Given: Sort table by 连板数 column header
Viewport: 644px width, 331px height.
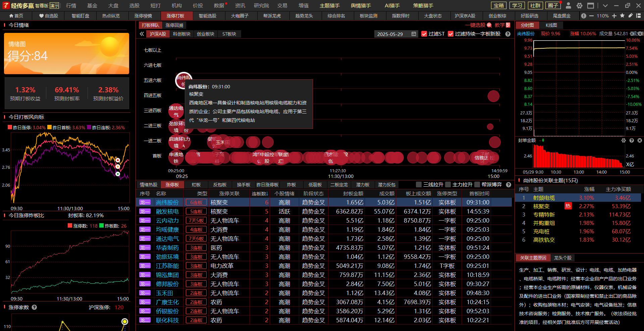Looking at the screenshot, I should pyautogui.click(x=260, y=194).
